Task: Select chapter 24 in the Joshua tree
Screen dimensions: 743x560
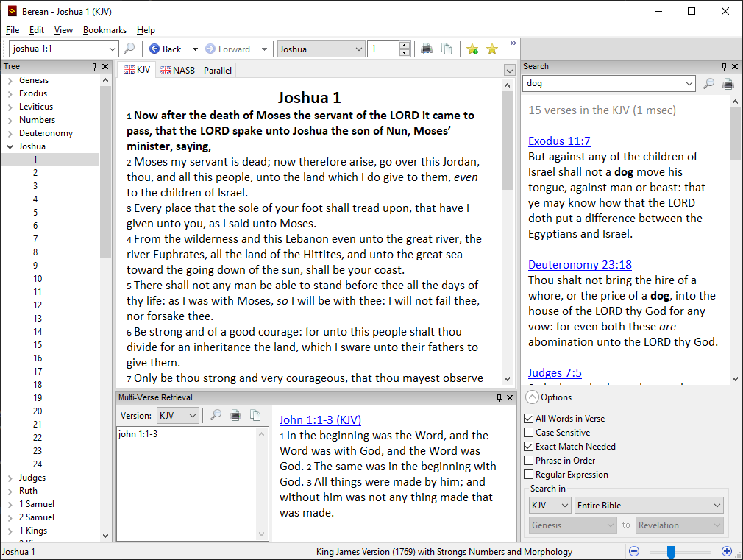Action: point(38,464)
